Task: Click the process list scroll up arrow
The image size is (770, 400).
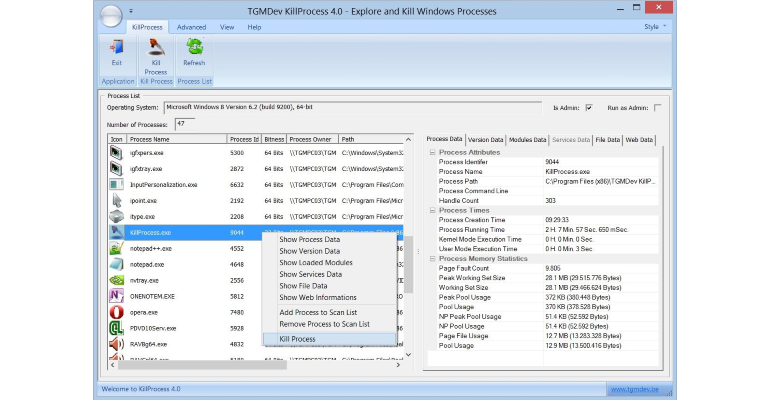Action: [408, 139]
